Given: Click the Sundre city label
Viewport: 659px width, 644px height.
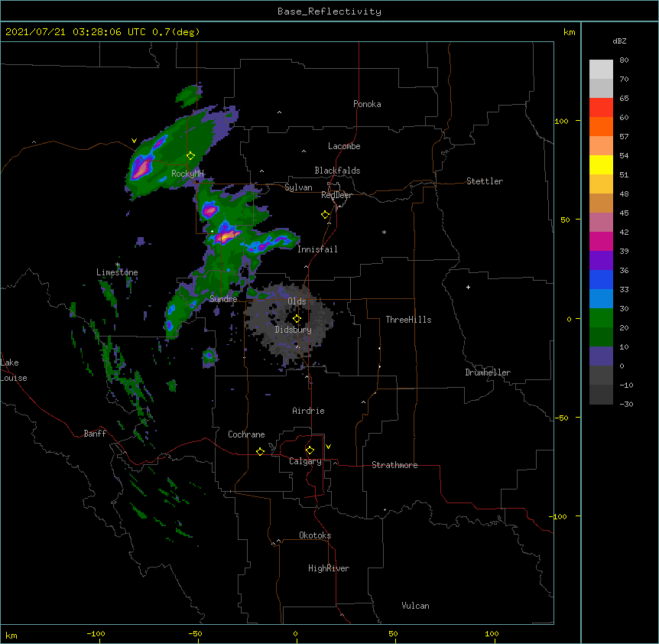Looking at the screenshot, I should (x=223, y=299).
